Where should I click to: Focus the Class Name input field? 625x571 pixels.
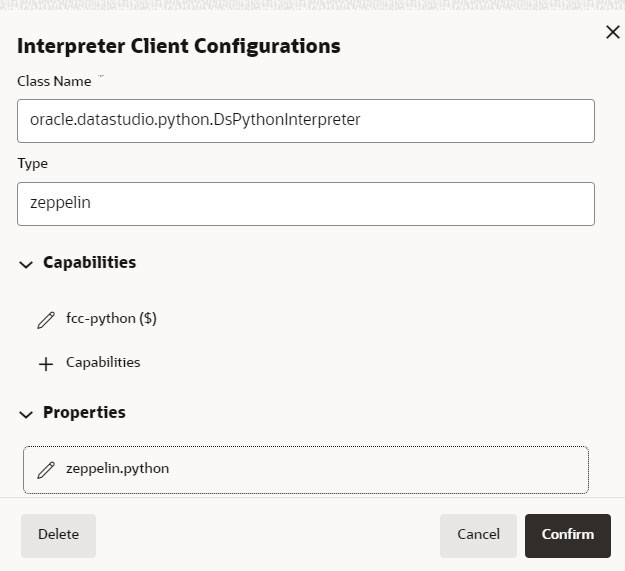pyautogui.click(x=305, y=120)
